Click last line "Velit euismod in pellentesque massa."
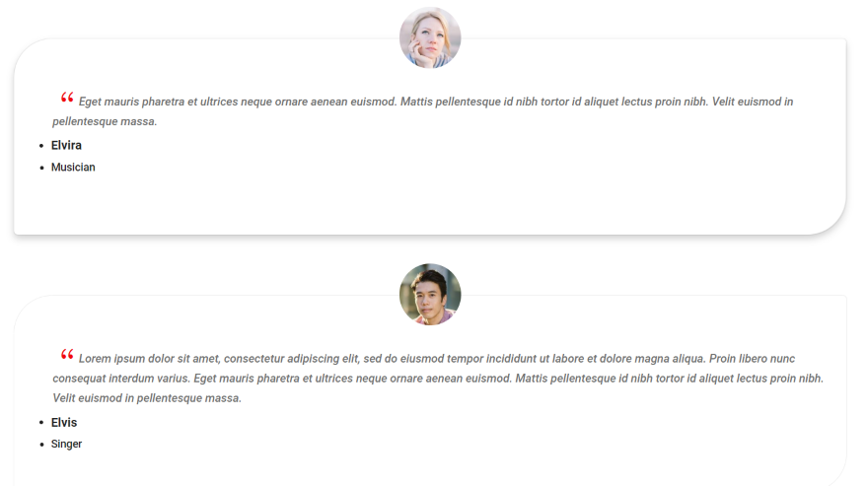 tap(147, 398)
